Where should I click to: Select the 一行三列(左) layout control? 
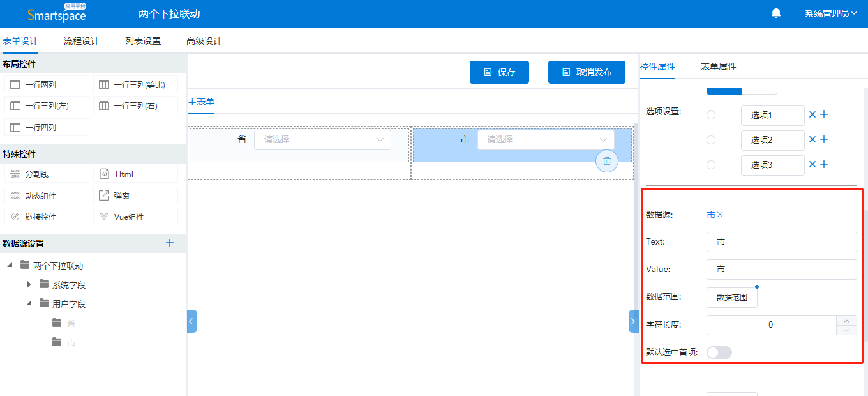[x=47, y=105]
